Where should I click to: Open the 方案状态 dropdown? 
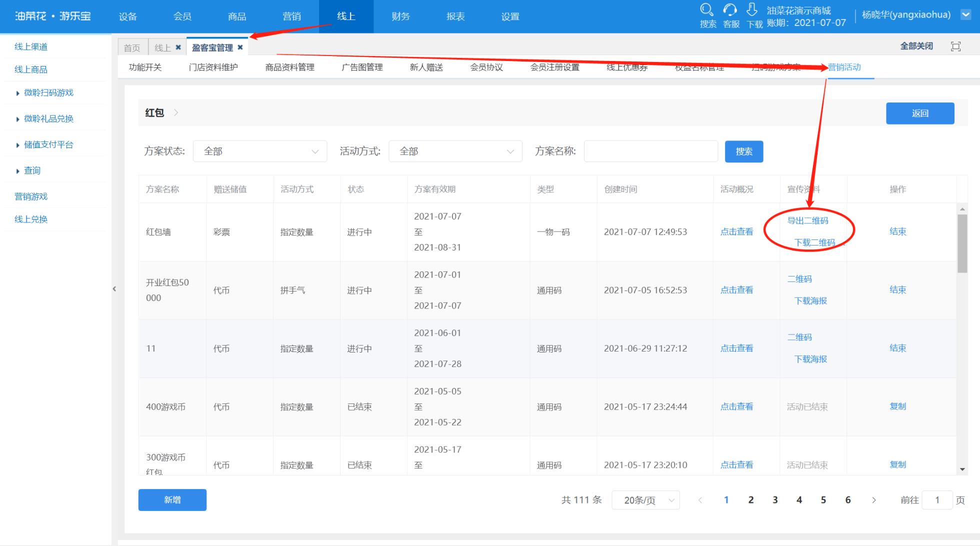pyautogui.click(x=260, y=151)
